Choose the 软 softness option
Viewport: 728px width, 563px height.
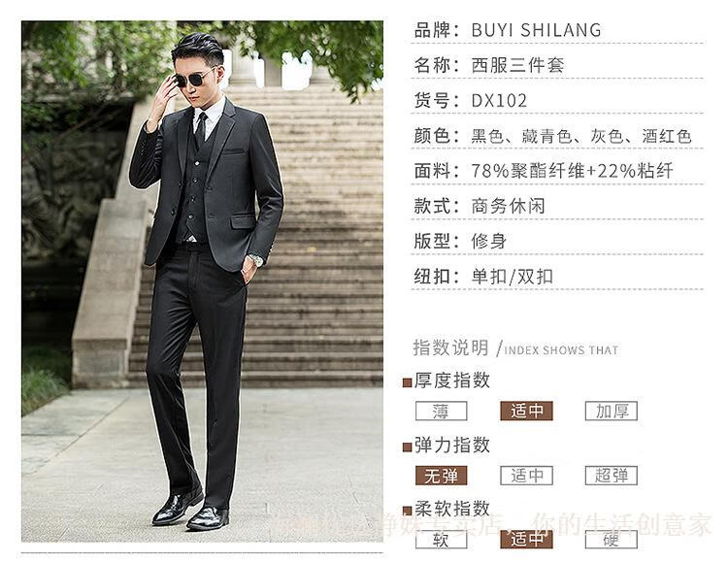[x=441, y=540]
